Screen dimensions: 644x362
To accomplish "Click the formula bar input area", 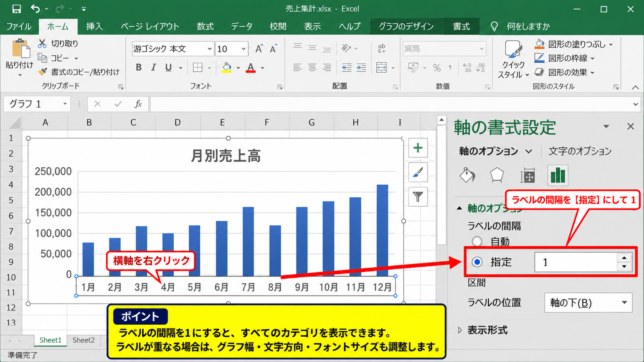I will click(391, 104).
